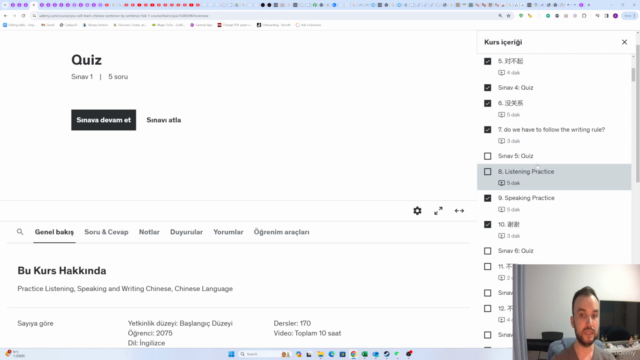The height and width of the screenshot is (360, 640).
Task: Open Sınav 6: Quiz in course content
Action: coord(516,251)
